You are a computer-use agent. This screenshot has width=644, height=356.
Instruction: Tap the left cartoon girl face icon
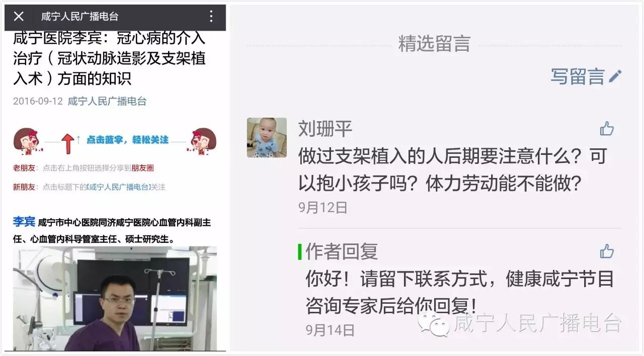click(x=26, y=141)
